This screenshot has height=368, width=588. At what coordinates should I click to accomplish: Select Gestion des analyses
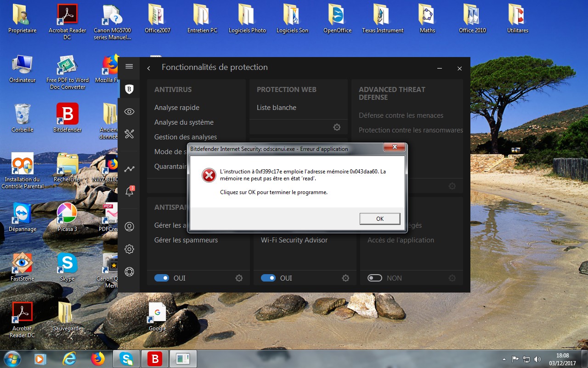[186, 137]
